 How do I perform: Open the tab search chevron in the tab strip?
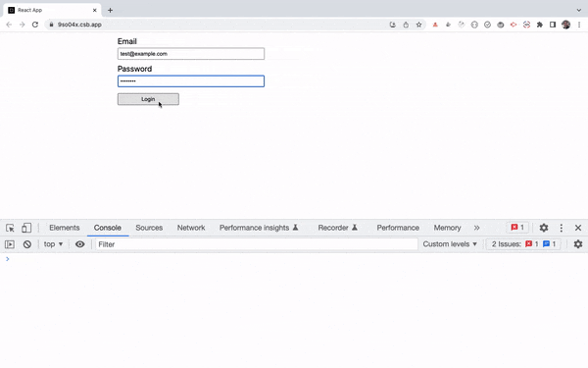point(579,10)
